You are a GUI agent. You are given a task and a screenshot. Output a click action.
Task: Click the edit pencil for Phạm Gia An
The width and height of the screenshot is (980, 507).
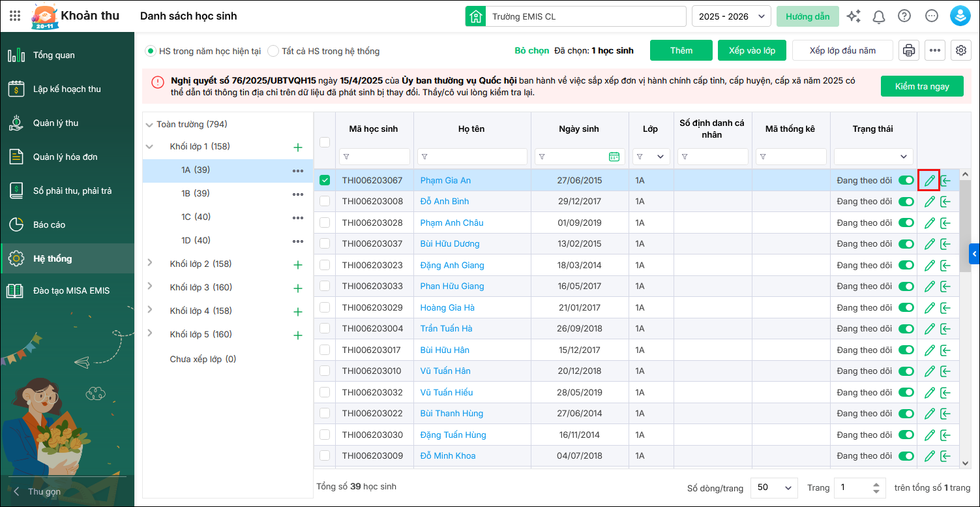pyautogui.click(x=929, y=180)
